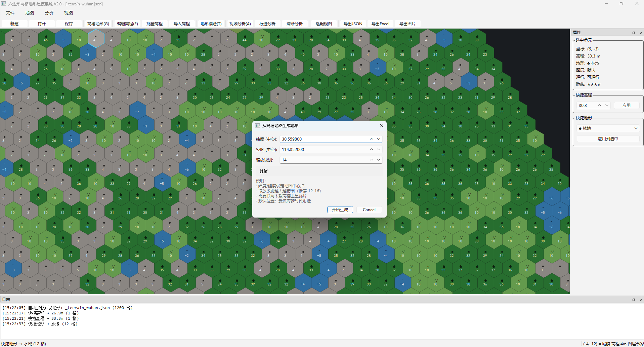Increase 纬度 (中心) with up arrow
Viewport: 644px width, 347px height.
point(371,139)
